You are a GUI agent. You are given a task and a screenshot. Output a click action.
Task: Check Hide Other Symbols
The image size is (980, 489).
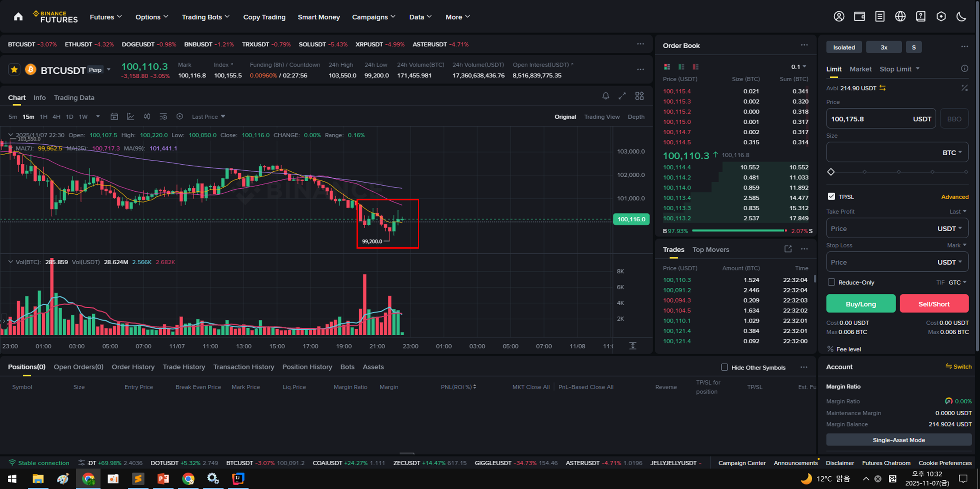click(724, 367)
